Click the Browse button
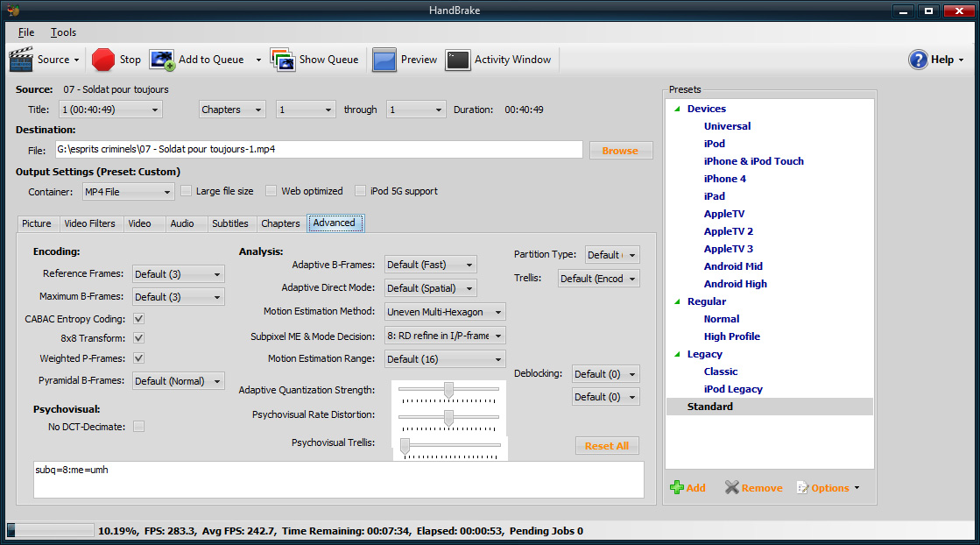Screen dimensions: 980x545 click(621, 151)
